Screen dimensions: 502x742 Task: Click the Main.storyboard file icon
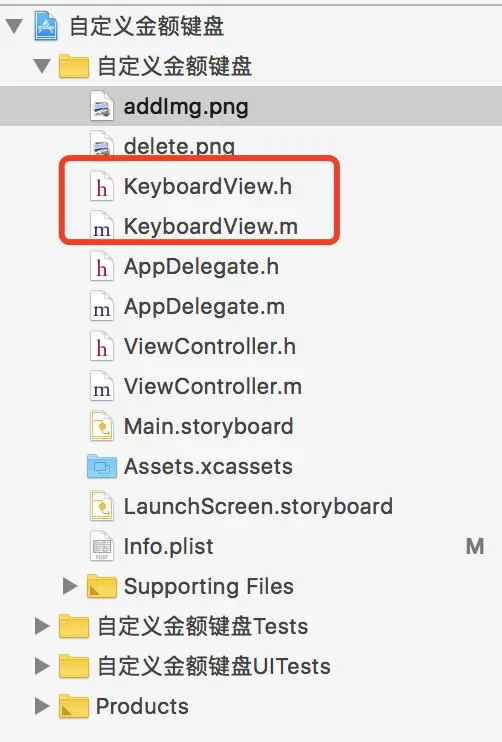[x=102, y=426]
